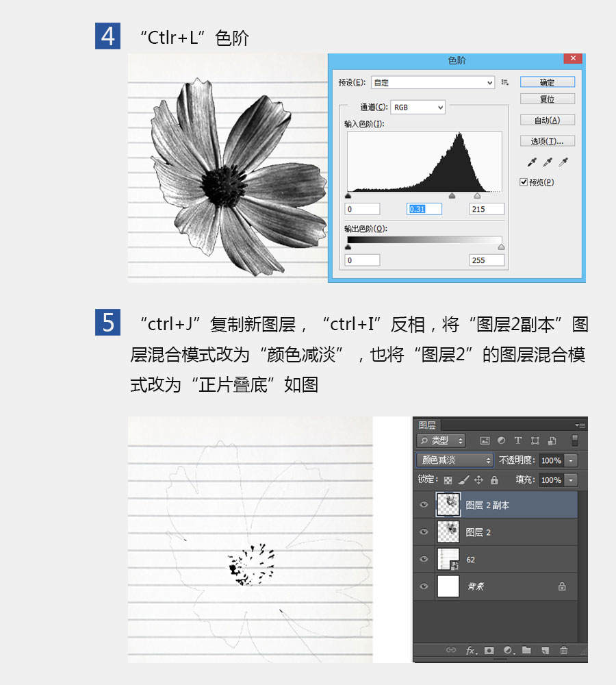Create a new layer group

coord(526,650)
